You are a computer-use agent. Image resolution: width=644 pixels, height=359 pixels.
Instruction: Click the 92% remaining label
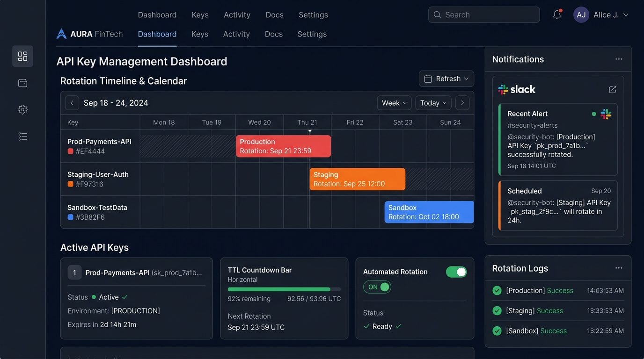coord(249,299)
